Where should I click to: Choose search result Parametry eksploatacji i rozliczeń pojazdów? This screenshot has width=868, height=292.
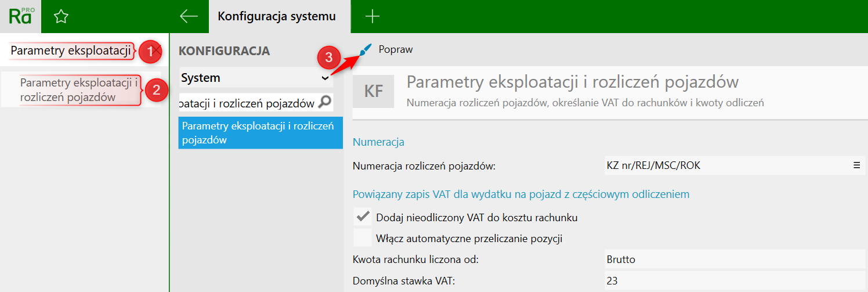[81, 90]
